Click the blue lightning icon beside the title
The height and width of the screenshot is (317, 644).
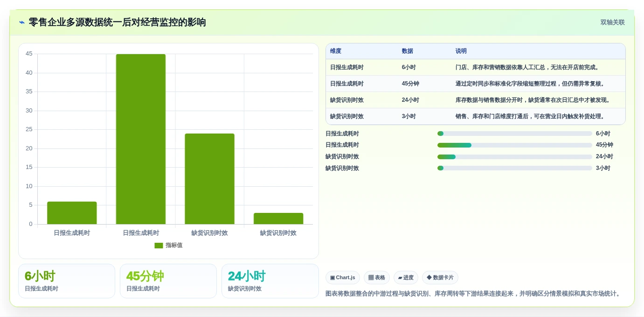tap(22, 22)
